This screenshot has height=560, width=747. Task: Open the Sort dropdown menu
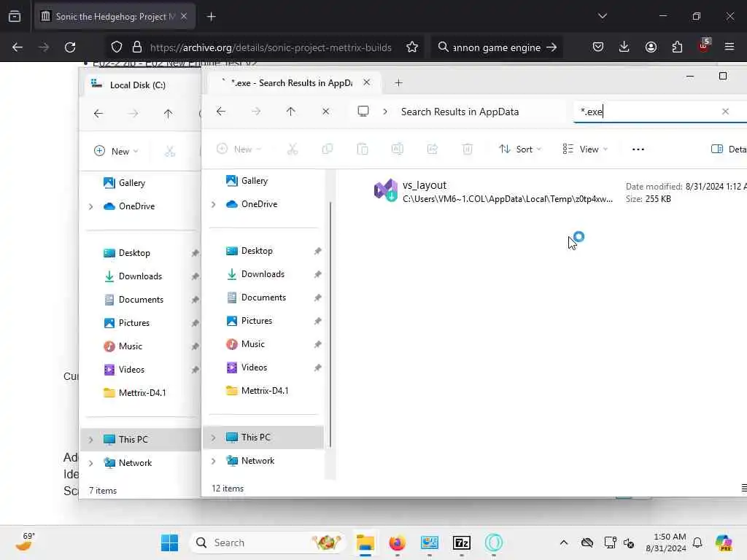(519, 149)
